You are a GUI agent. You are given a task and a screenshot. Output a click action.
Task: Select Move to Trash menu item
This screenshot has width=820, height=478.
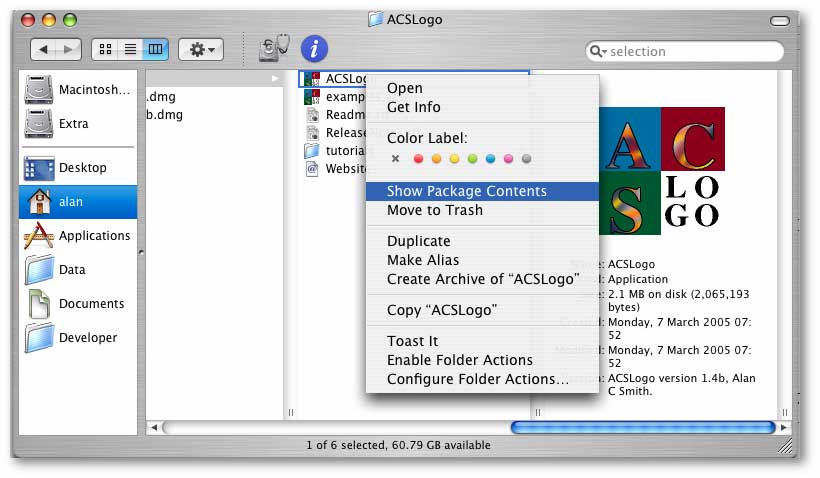[x=435, y=210]
